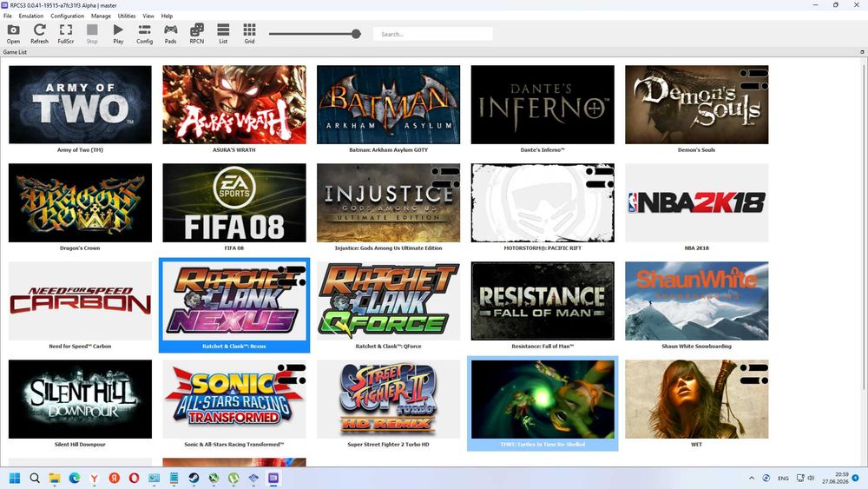Click the 'Dante's Inferno™' title text
Viewport: 868px width, 489px height.
pos(542,149)
